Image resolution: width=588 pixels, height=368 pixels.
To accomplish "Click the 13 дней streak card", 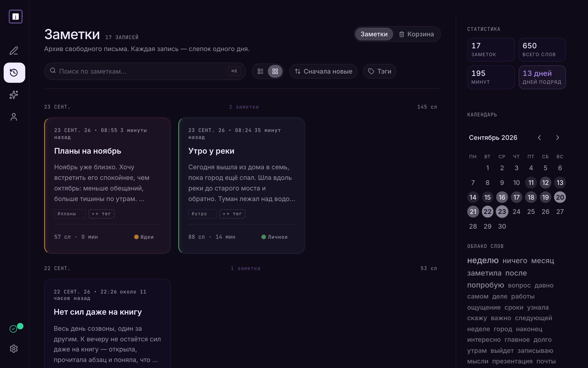I will [x=542, y=77].
